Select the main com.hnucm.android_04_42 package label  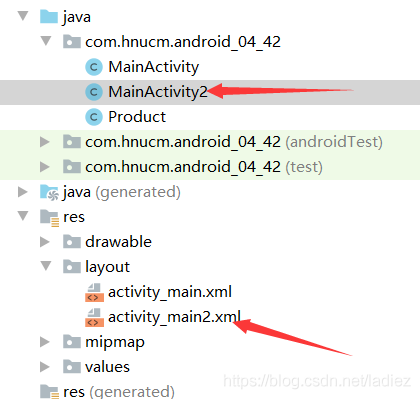[183, 42]
